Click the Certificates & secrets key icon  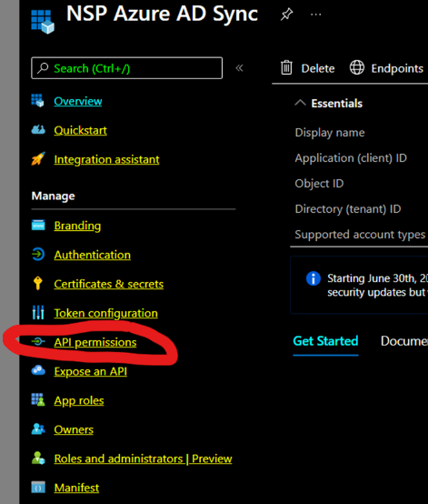(38, 283)
